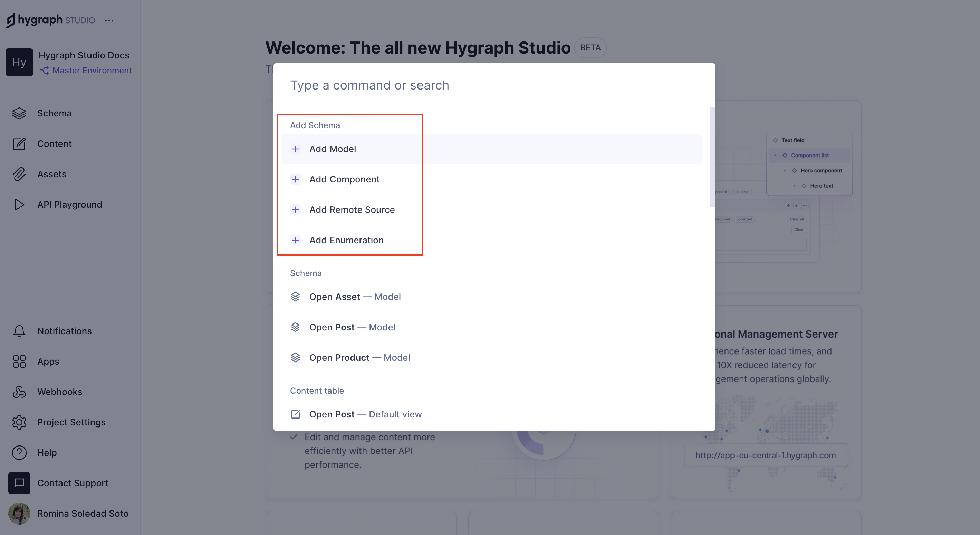The height and width of the screenshot is (535, 980).
Task: Click the Webhooks icon in sidebar
Action: (19, 391)
